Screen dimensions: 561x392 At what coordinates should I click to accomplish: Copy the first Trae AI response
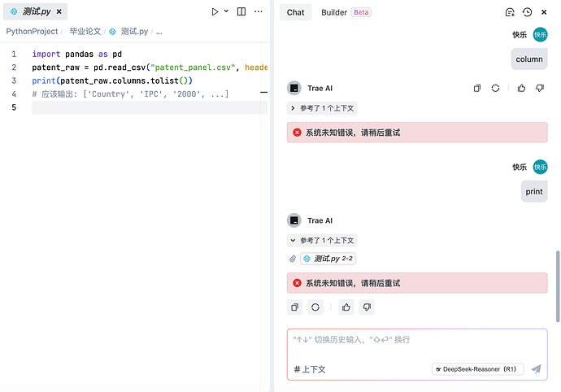point(477,88)
